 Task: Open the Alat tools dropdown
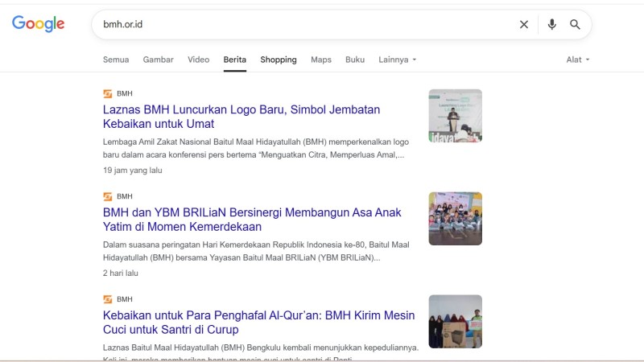tap(577, 60)
